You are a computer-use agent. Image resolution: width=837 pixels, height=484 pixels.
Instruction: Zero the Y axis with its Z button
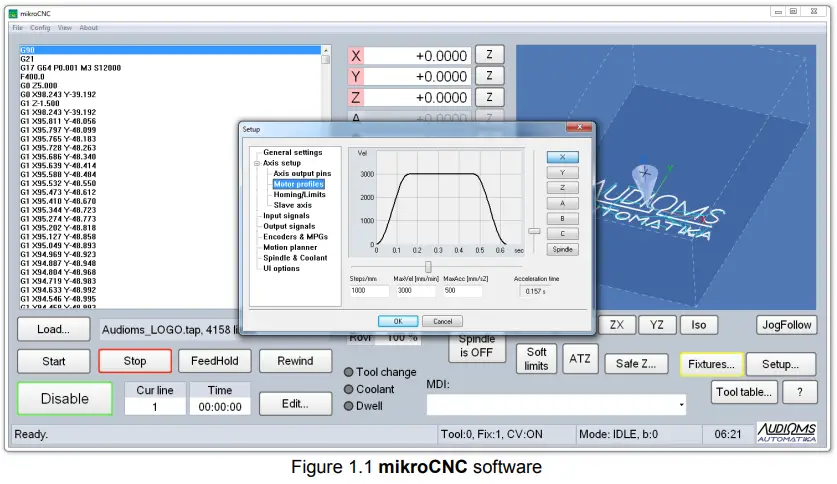pos(489,76)
